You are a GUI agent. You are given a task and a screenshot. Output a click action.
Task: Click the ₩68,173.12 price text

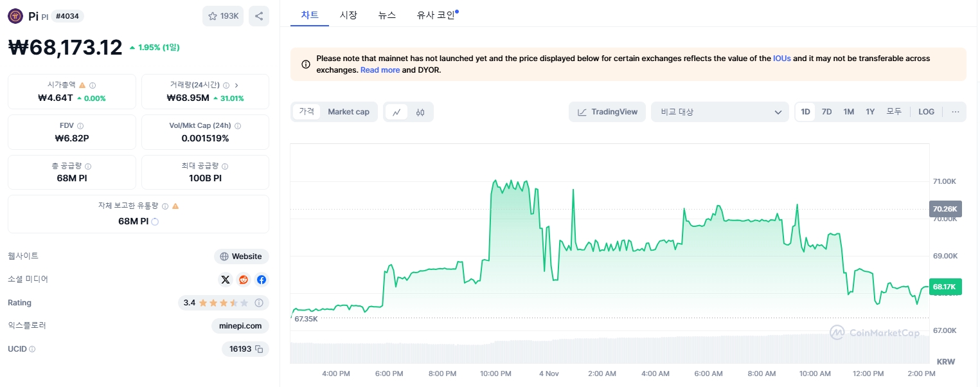pyautogui.click(x=65, y=47)
